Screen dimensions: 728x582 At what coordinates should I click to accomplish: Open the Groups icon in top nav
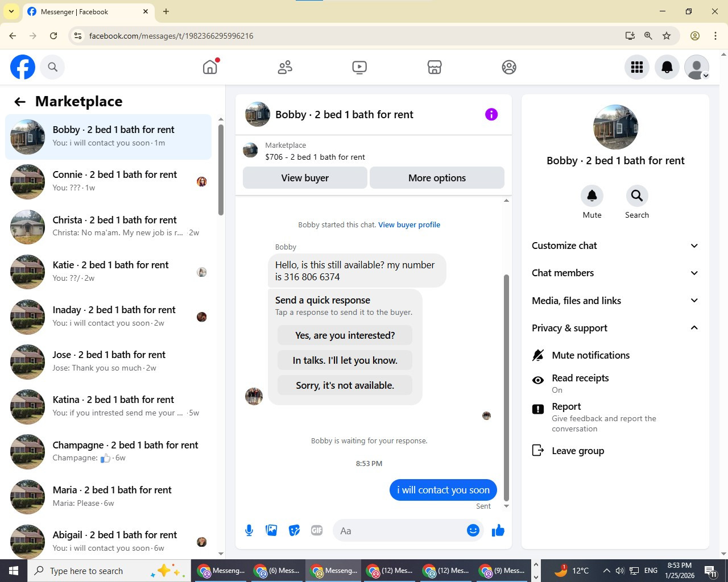[509, 67]
